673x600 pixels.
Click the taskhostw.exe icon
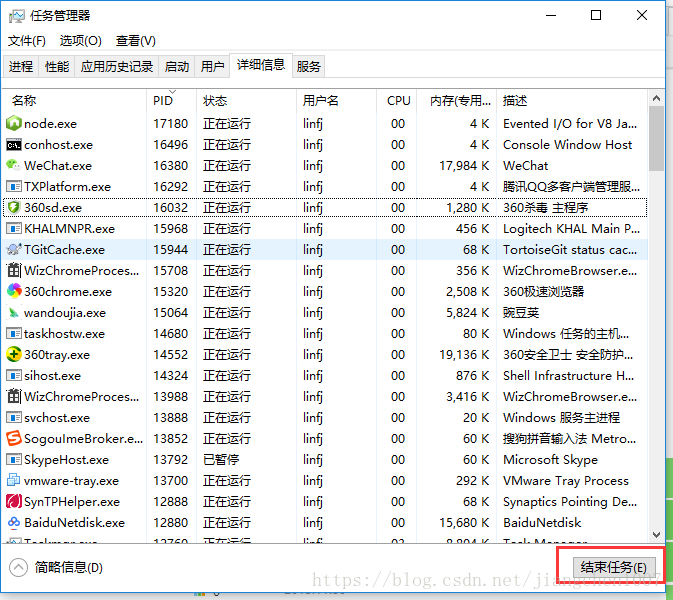14,333
